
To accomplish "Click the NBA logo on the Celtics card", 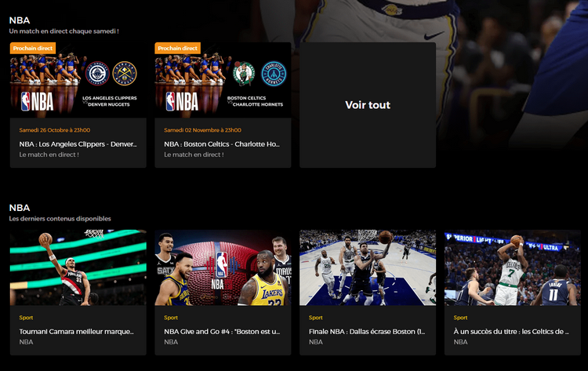I will click(x=182, y=102).
